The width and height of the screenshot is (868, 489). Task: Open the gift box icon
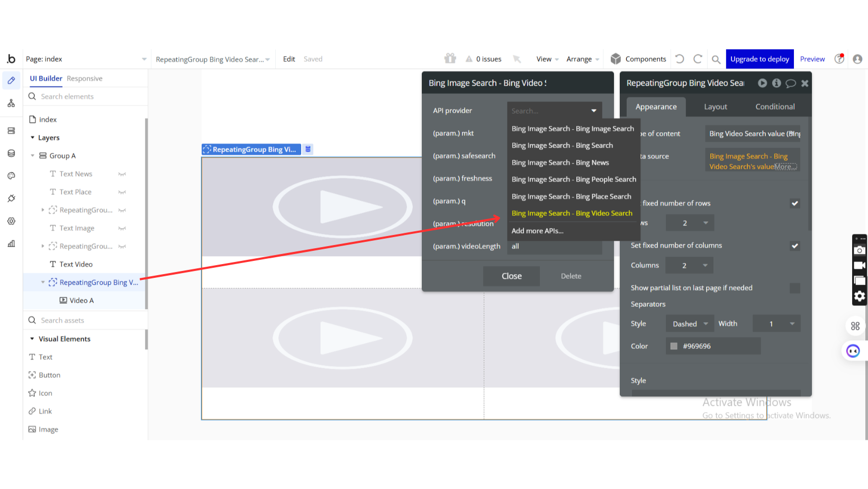450,58
